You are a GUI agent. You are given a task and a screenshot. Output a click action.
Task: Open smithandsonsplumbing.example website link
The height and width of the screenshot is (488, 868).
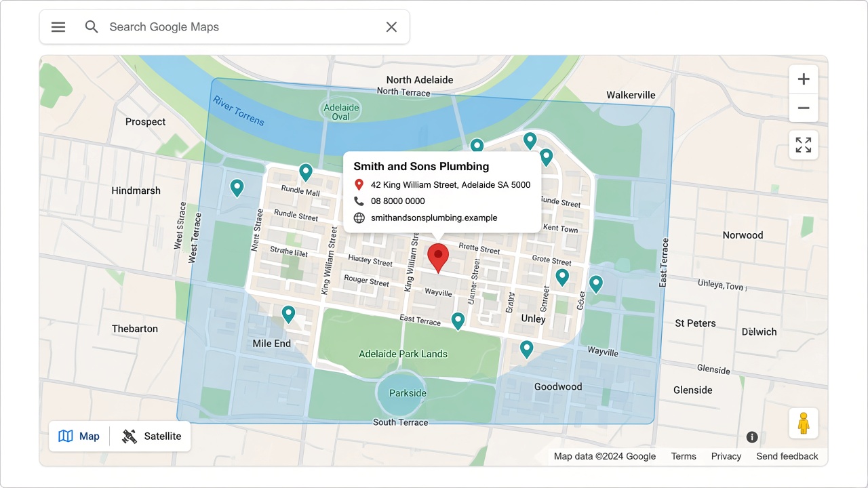pyautogui.click(x=434, y=218)
